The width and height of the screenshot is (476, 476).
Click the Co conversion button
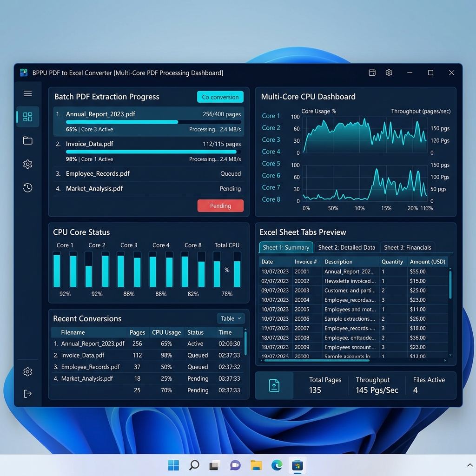[220, 97]
